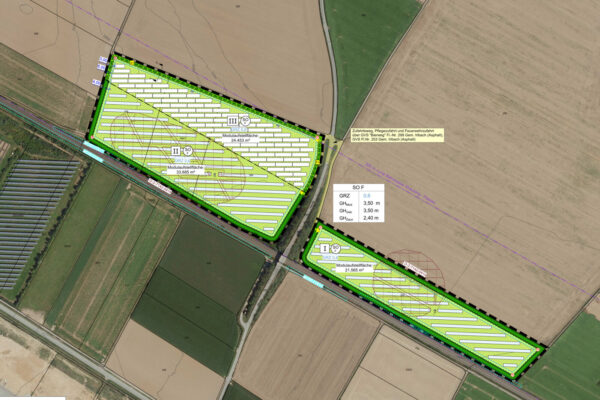Click the Roman numeral III zone label
Image resolution: width=600 pixels, height=400 pixels.
click(233, 121)
